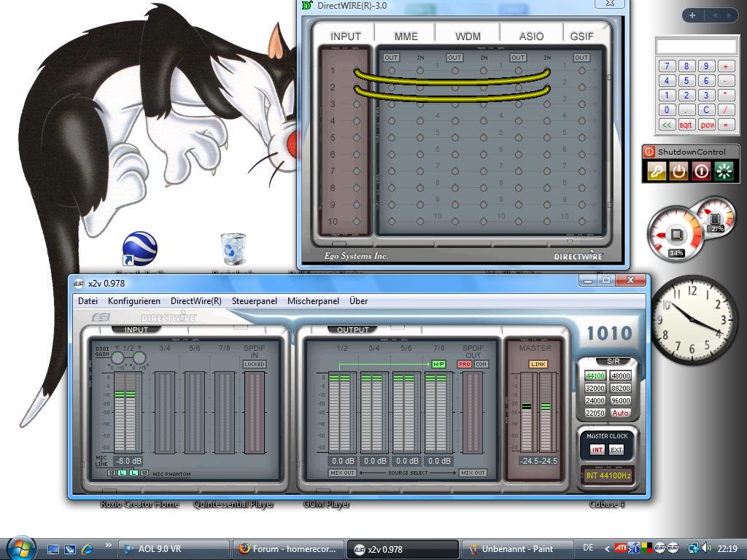Open the Über menu
The height and width of the screenshot is (560, 747).
(359, 301)
